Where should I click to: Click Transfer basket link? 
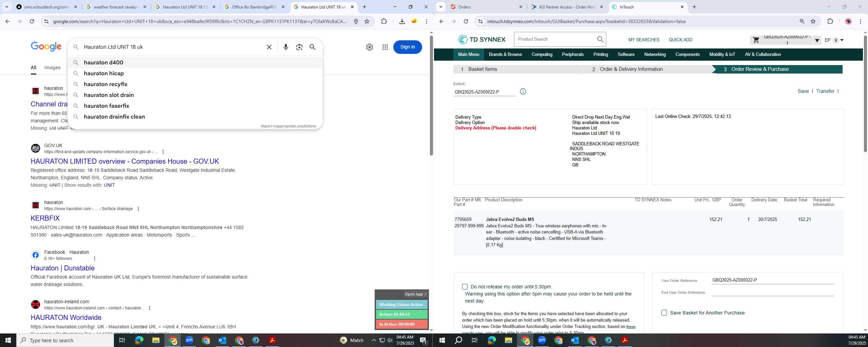tap(825, 91)
